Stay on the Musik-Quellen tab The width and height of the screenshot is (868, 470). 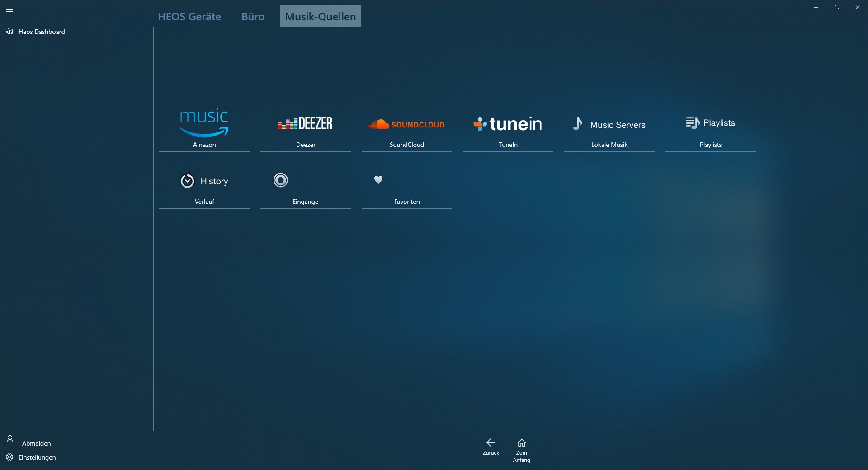coord(320,16)
